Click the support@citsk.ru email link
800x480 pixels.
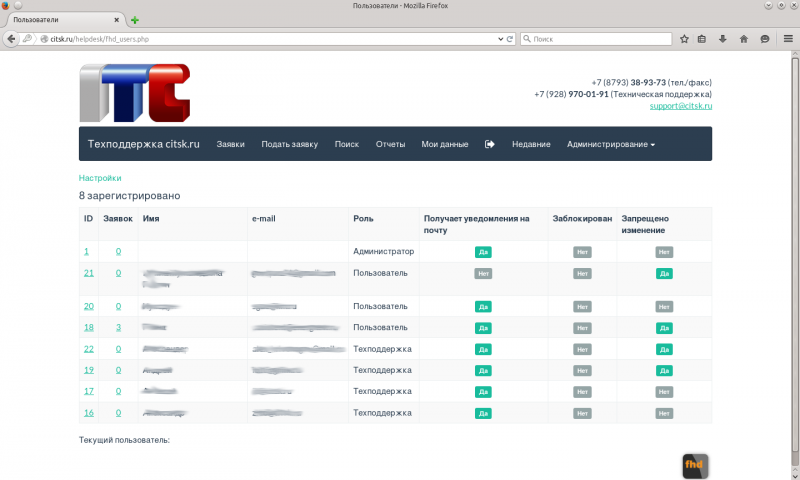coord(681,106)
